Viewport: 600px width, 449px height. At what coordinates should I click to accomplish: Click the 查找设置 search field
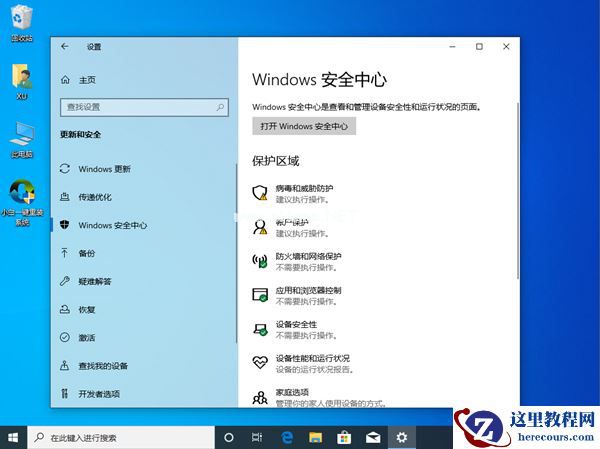pos(144,107)
